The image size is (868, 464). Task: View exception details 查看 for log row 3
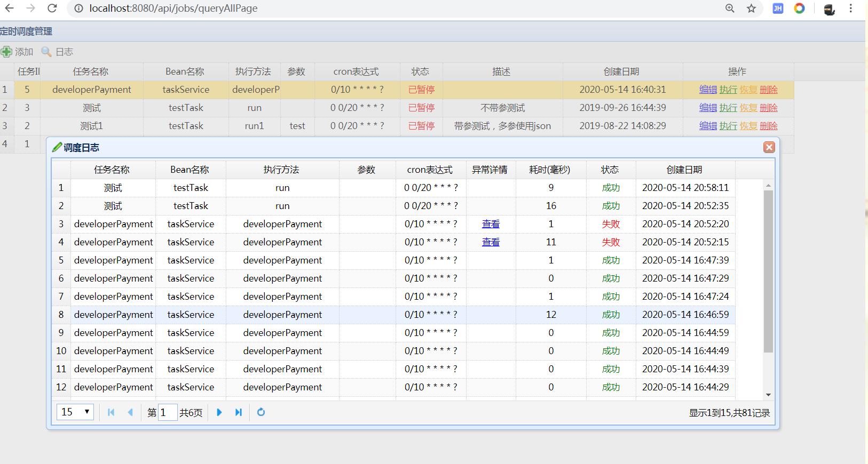tap(491, 224)
